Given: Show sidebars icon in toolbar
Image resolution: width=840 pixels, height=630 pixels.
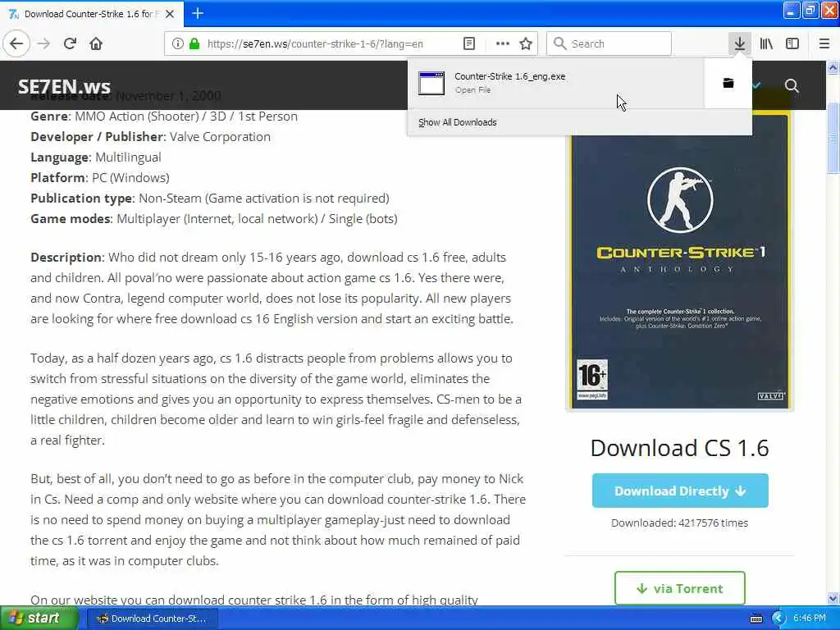Looking at the screenshot, I should pyautogui.click(x=792, y=43).
